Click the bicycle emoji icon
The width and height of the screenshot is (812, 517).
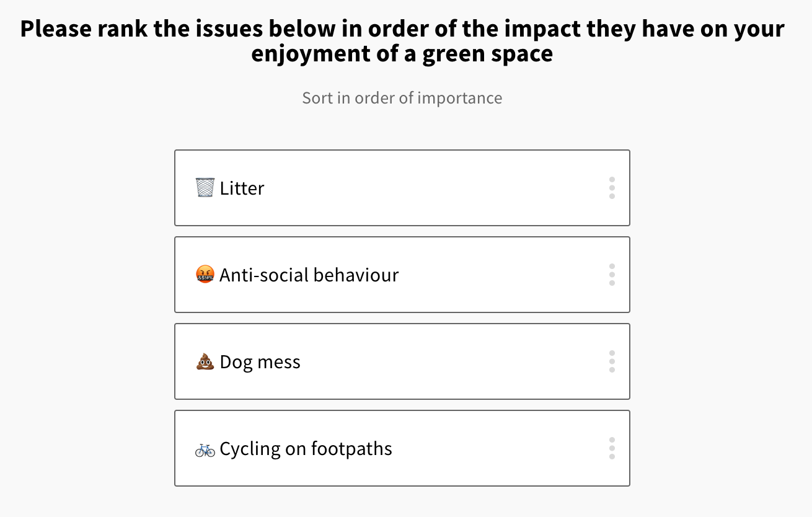205,449
